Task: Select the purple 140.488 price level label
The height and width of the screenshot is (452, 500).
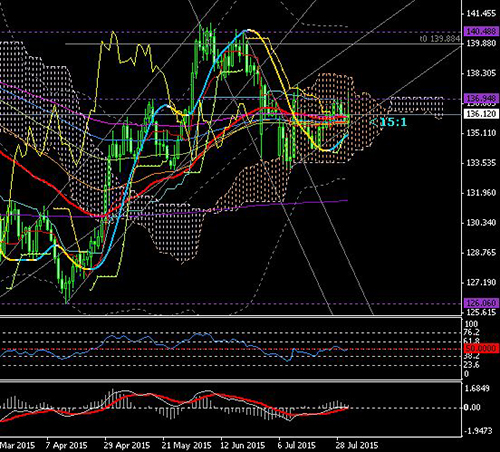Action: click(x=481, y=32)
